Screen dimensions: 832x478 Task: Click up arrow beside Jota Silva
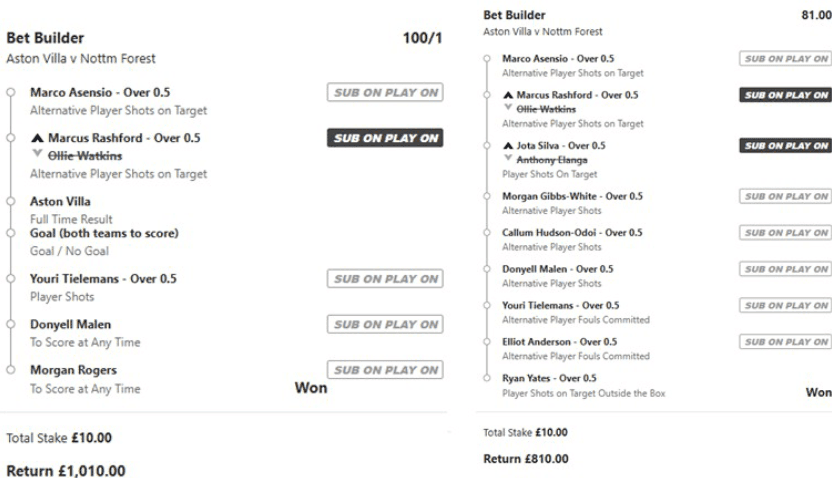507,145
